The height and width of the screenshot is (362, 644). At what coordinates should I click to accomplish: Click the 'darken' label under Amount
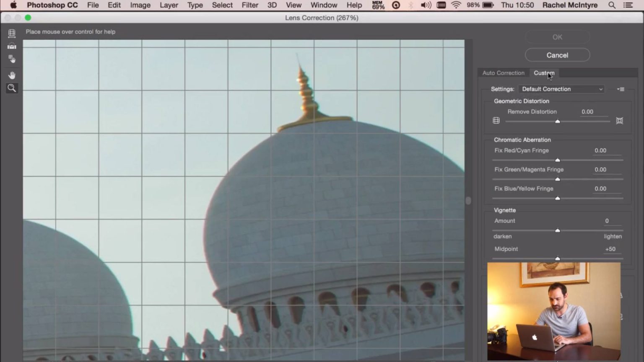click(502, 236)
